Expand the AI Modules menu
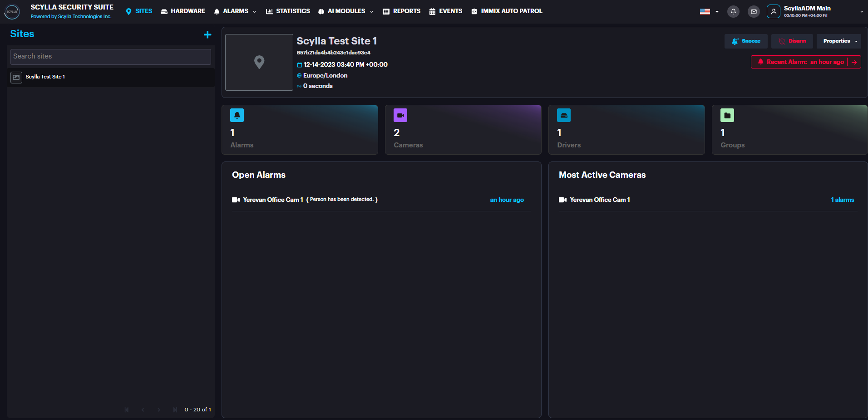Image resolution: width=868 pixels, height=420 pixels. point(346,11)
